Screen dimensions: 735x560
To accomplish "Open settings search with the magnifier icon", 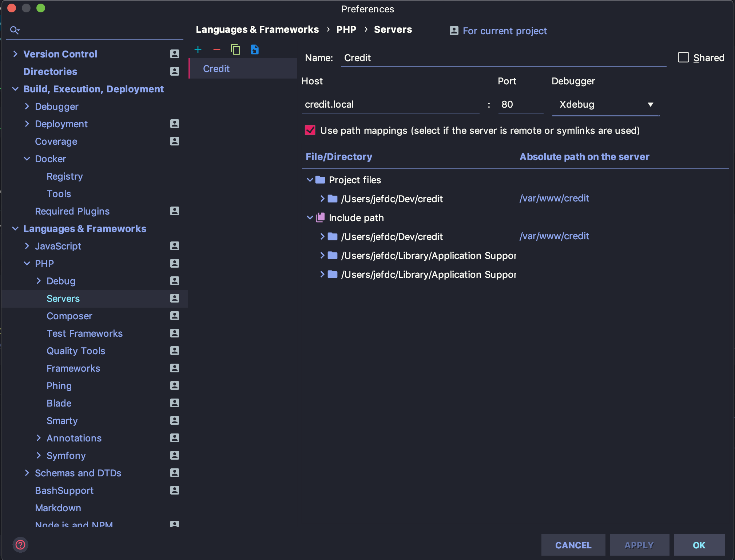I will [x=15, y=30].
